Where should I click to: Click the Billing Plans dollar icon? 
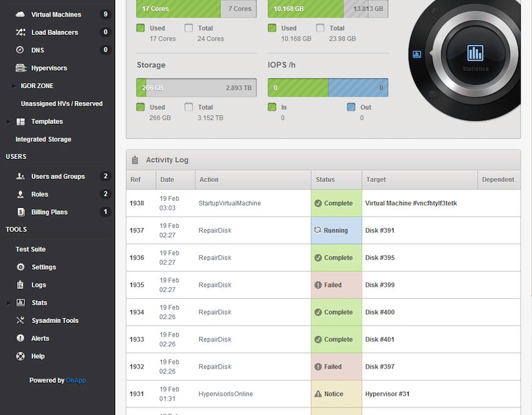tap(21, 212)
